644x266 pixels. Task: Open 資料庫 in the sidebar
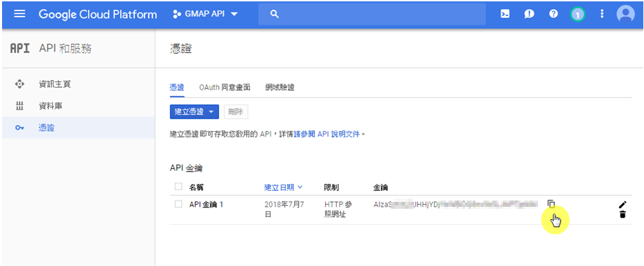tap(50, 107)
